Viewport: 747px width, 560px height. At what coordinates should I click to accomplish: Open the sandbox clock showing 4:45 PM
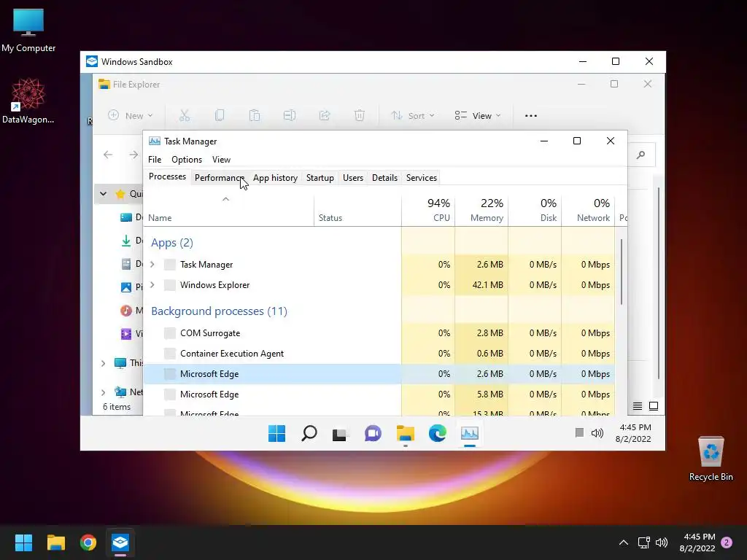coord(635,427)
